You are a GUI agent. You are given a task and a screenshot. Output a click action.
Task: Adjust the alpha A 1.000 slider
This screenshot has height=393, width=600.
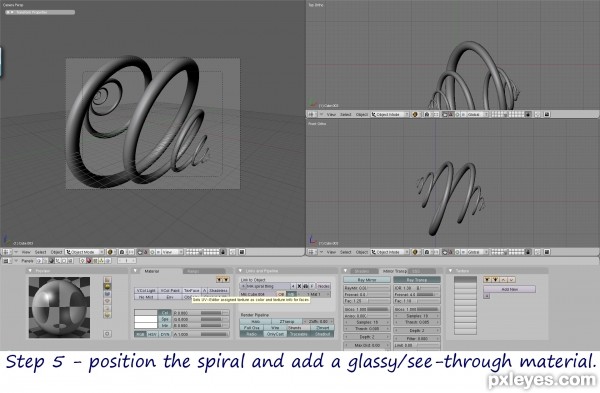tap(201, 334)
